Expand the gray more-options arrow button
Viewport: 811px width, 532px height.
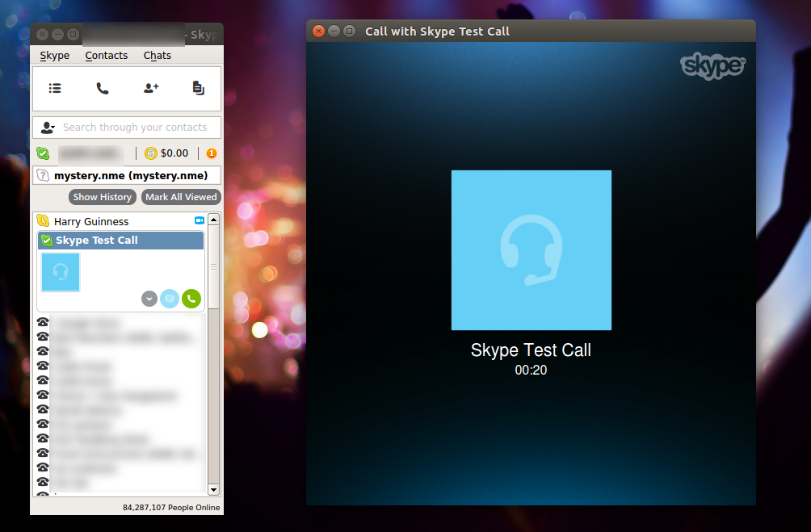click(x=149, y=299)
